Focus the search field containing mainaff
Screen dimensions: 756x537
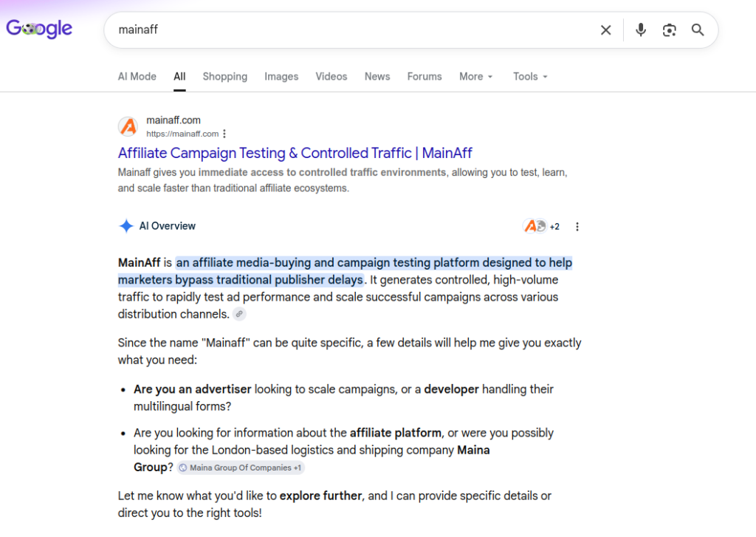point(352,30)
